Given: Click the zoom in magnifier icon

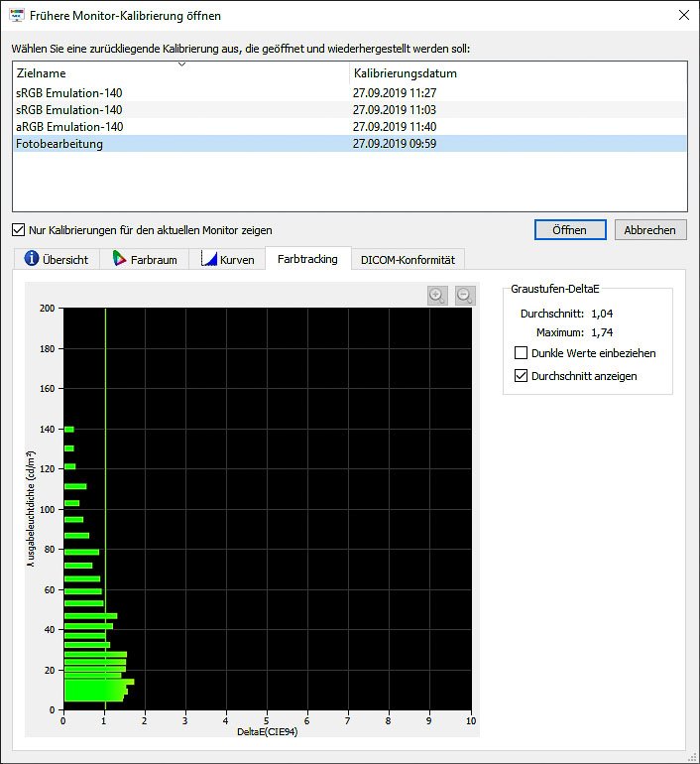Looking at the screenshot, I should (437, 296).
